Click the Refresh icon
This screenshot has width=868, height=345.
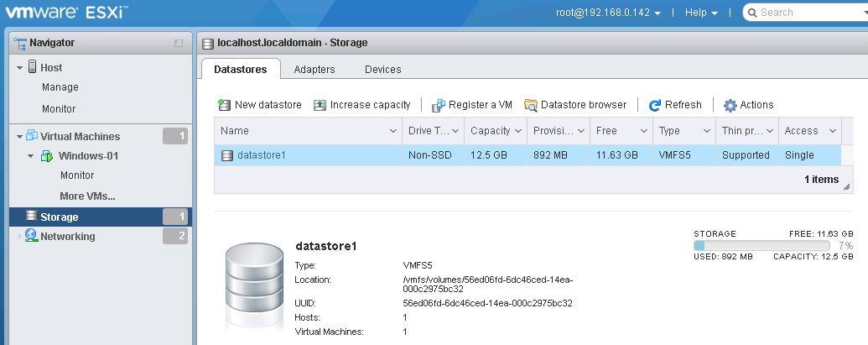pyautogui.click(x=655, y=105)
